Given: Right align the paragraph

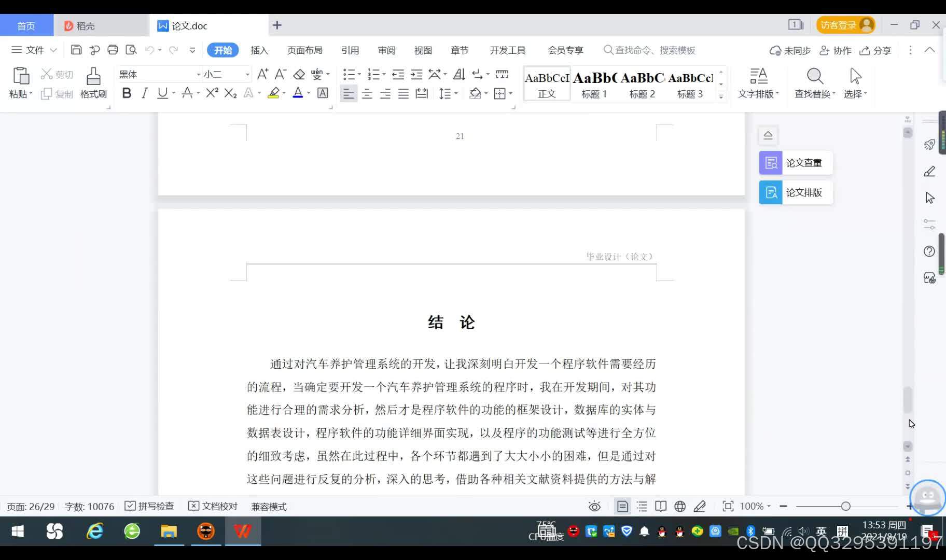Looking at the screenshot, I should coord(385,93).
